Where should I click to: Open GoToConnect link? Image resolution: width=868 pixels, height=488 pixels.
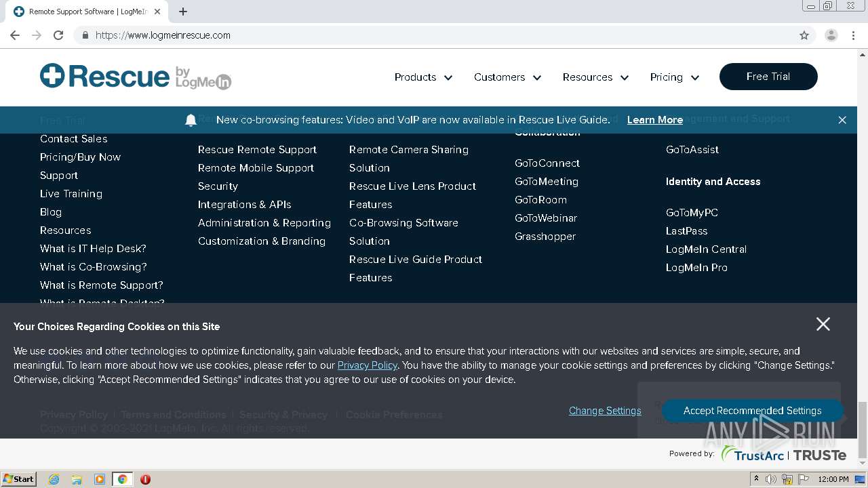[547, 163]
